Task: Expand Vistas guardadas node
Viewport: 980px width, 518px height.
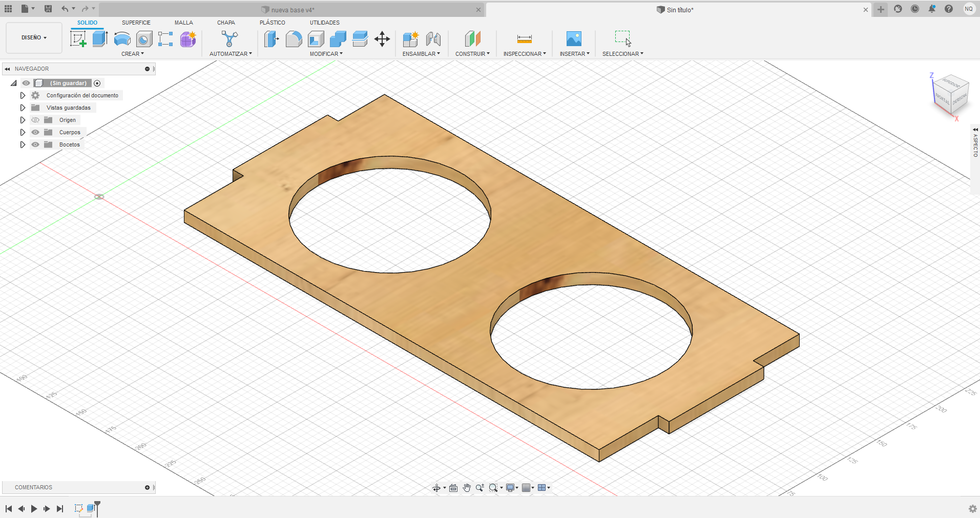Action: 23,108
